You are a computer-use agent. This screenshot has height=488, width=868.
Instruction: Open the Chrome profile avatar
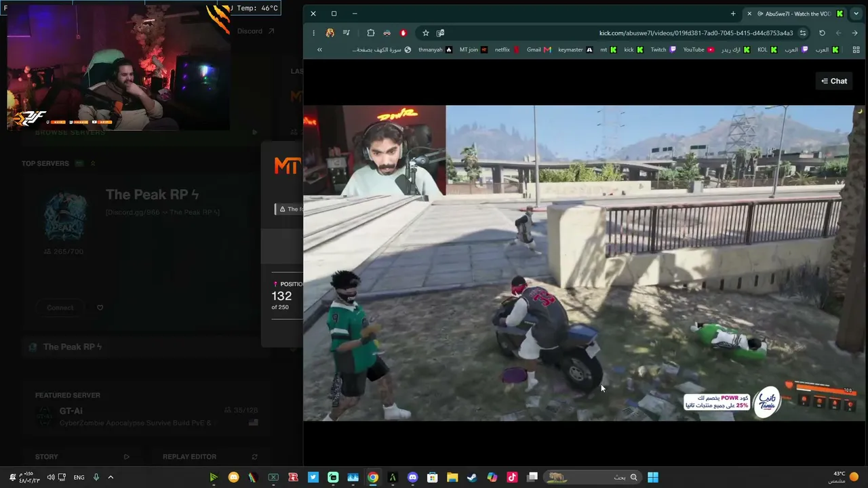click(330, 33)
